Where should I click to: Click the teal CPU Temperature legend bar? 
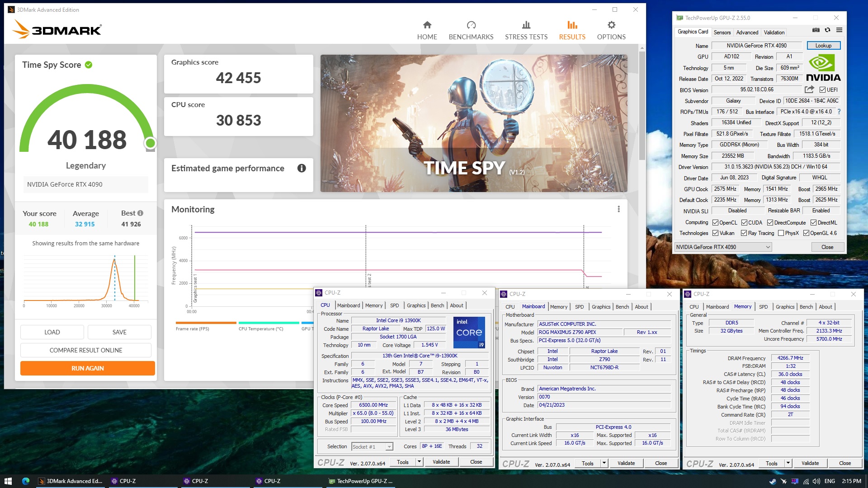(x=269, y=323)
